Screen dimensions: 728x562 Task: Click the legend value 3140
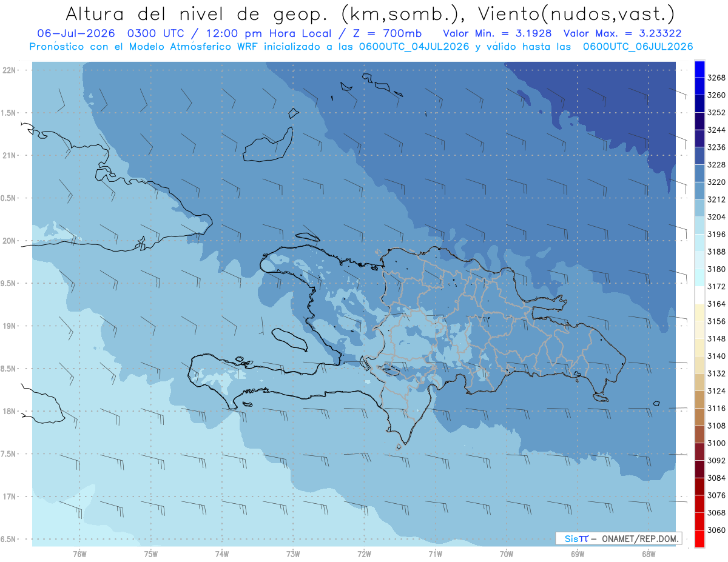pos(716,356)
